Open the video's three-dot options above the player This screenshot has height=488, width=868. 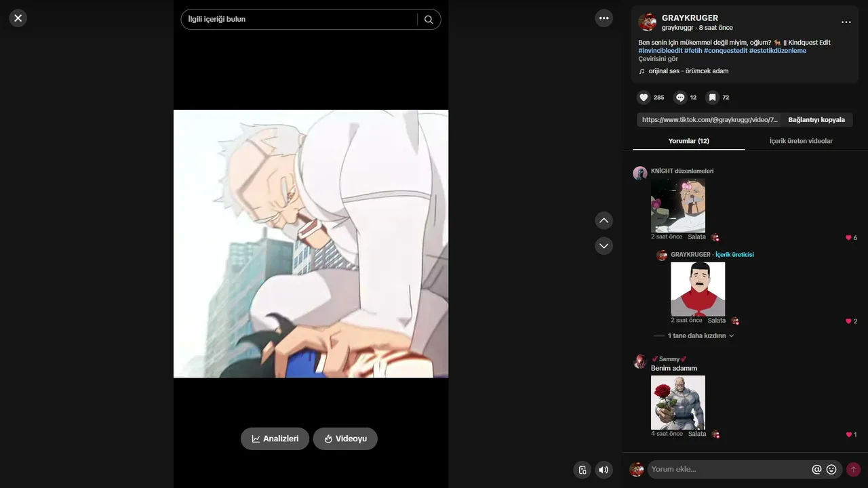604,18
